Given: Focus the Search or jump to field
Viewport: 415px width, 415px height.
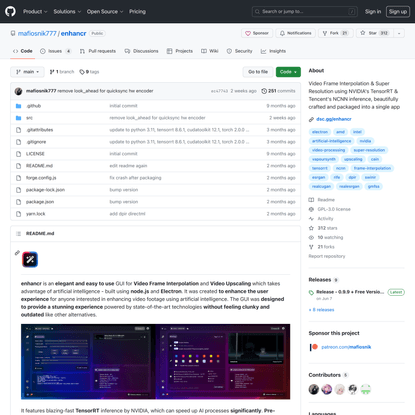Looking at the screenshot, I should [x=305, y=11].
